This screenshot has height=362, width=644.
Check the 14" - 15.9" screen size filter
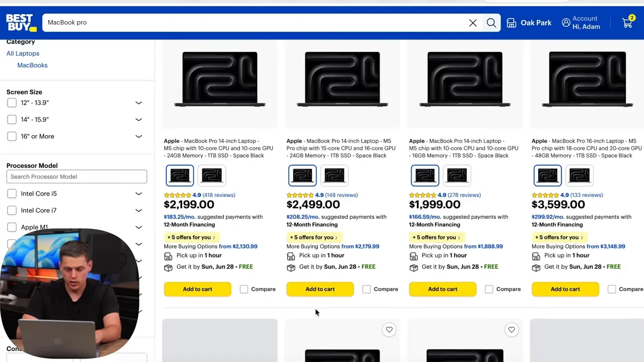click(12, 120)
